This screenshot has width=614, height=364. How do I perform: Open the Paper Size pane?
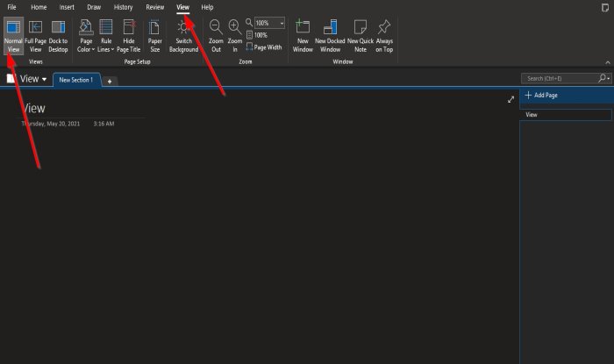154,36
